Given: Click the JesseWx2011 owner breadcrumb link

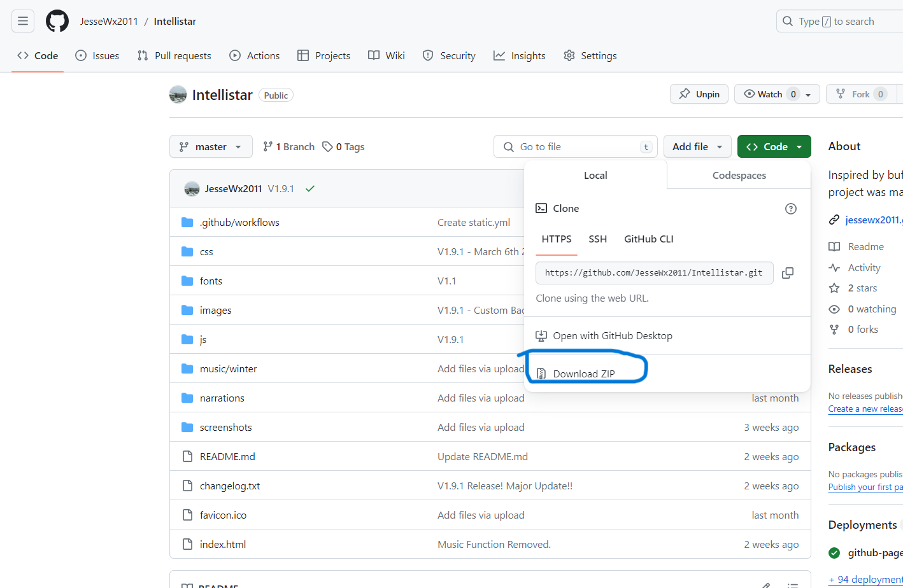Looking at the screenshot, I should [x=109, y=22].
